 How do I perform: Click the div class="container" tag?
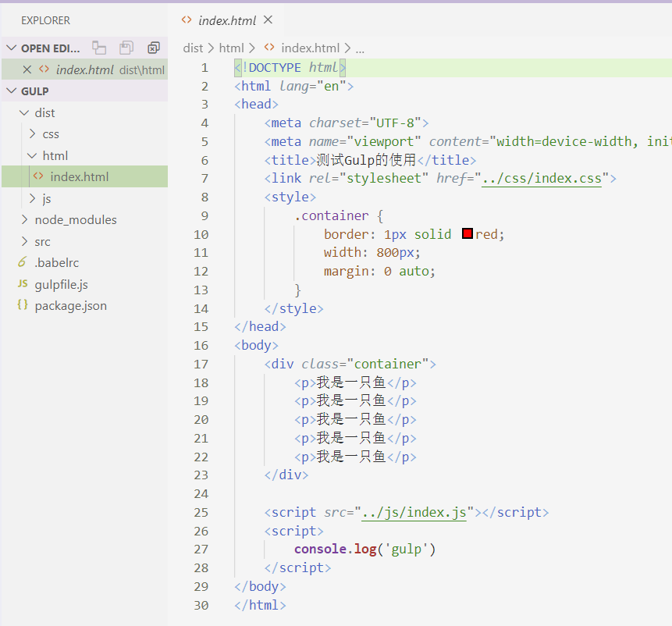[x=350, y=365]
